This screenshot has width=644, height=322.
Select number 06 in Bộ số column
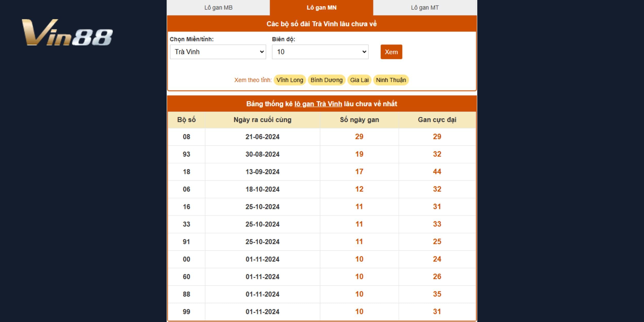(x=187, y=189)
